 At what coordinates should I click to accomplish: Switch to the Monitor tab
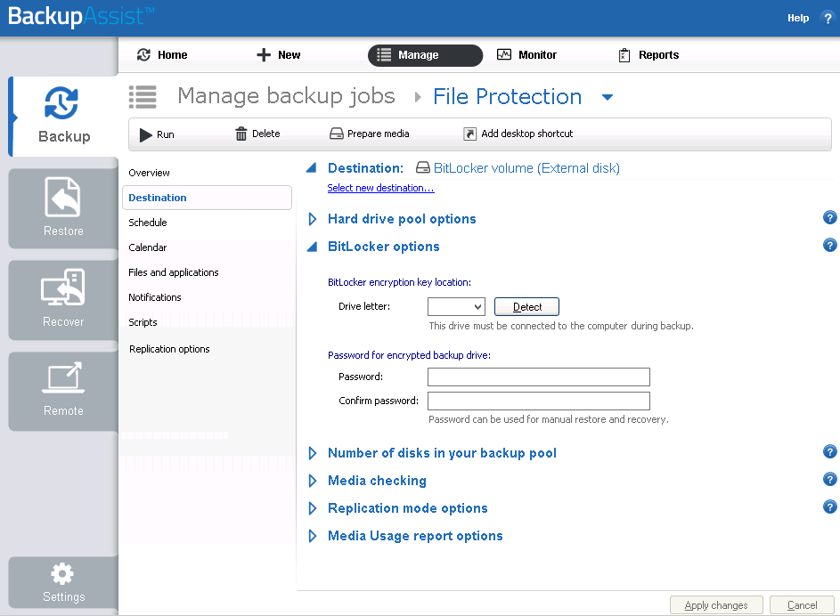point(526,55)
